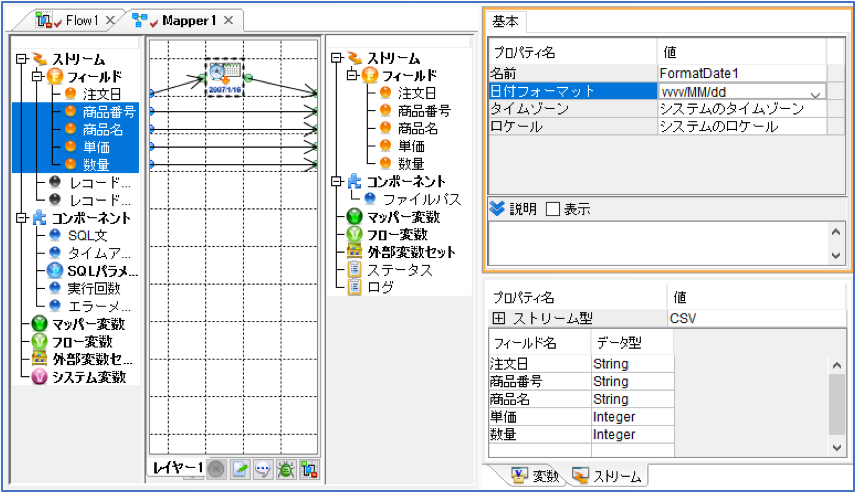The width and height of the screenshot is (856, 493).
Task: Collapse left ストリーム tree node
Action: pyautogui.click(x=21, y=59)
